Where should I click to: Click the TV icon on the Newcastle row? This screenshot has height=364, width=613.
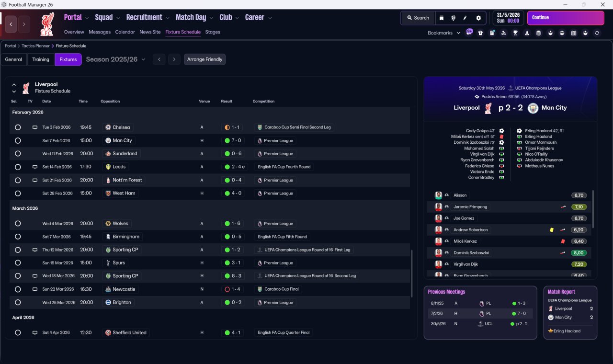[x=35, y=289]
